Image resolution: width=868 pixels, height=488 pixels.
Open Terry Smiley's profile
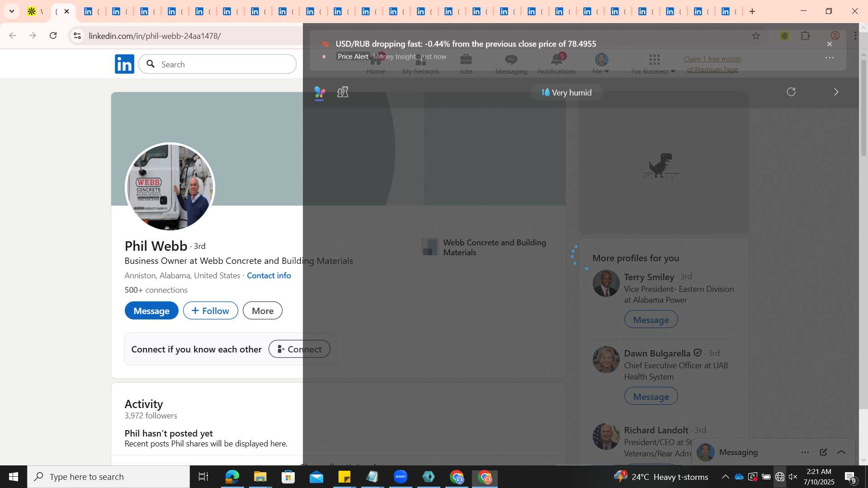649,277
